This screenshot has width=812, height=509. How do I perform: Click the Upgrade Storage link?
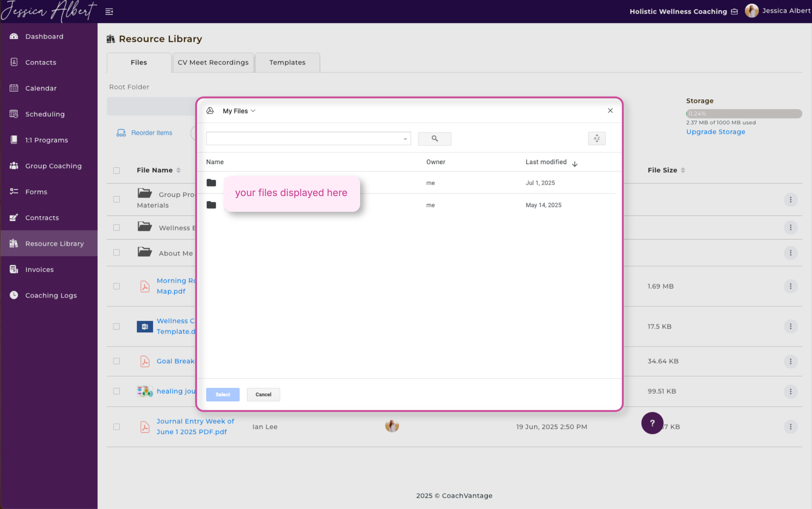point(716,132)
